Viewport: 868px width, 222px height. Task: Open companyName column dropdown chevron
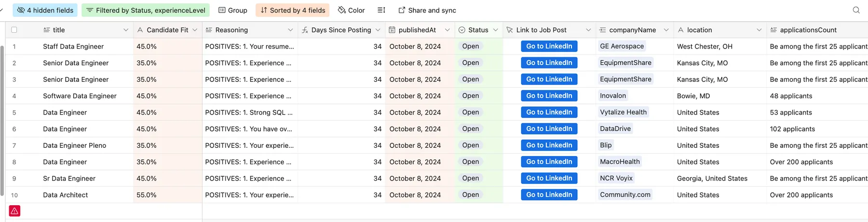[666, 30]
